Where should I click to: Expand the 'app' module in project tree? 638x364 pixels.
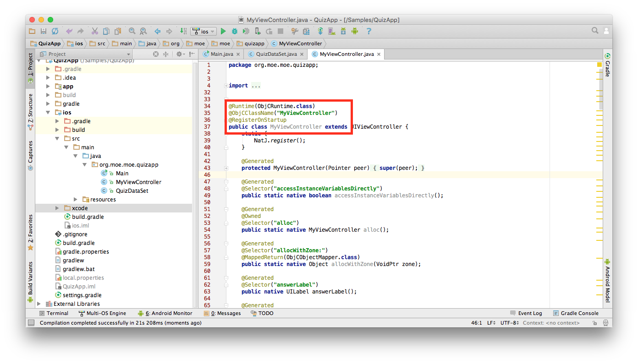tap(48, 86)
